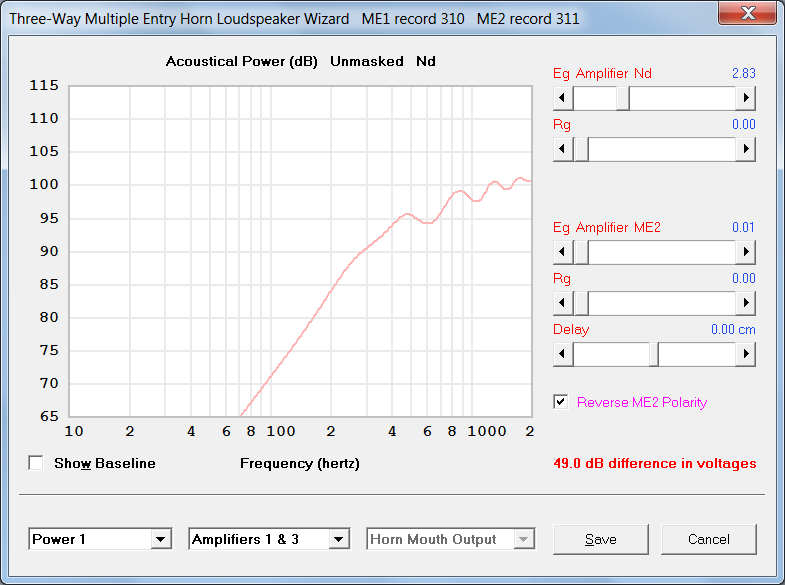This screenshot has width=785, height=585.
Task: Click left arrow of Nd Rg slider
Action: pos(563,149)
